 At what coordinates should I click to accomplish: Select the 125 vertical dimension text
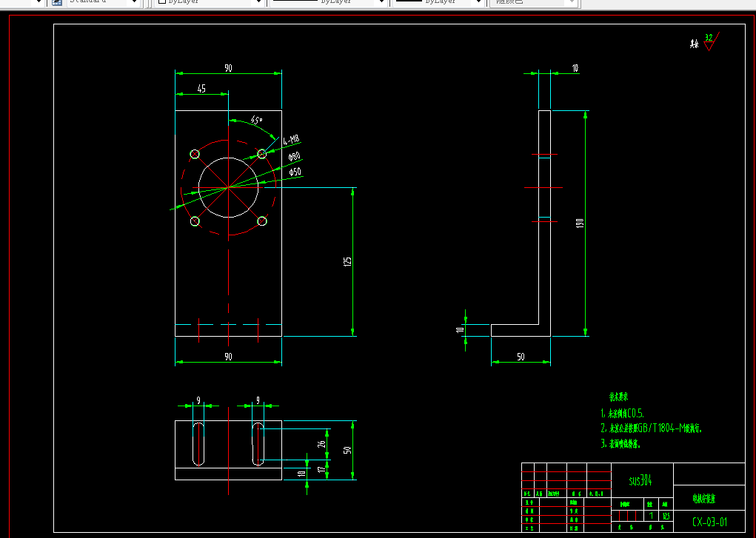[x=347, y=261]
